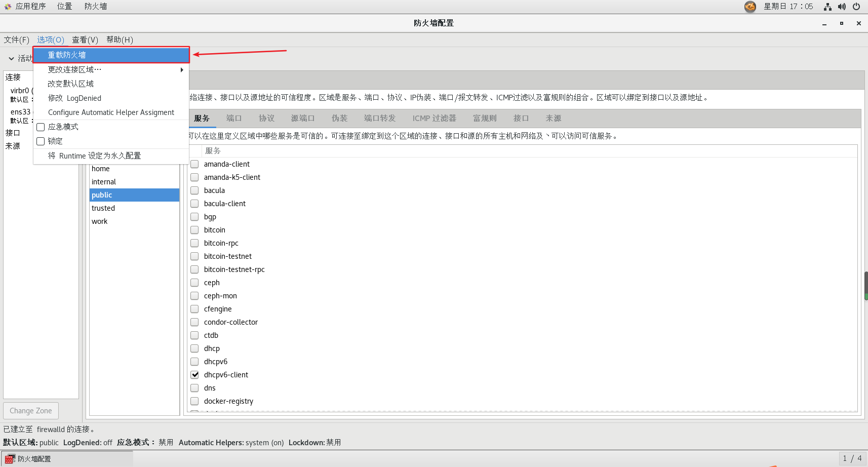Toggle 应急模式 checkbox in menu
The width and height of the screenshot is (868, 467).
click(41, 127)
